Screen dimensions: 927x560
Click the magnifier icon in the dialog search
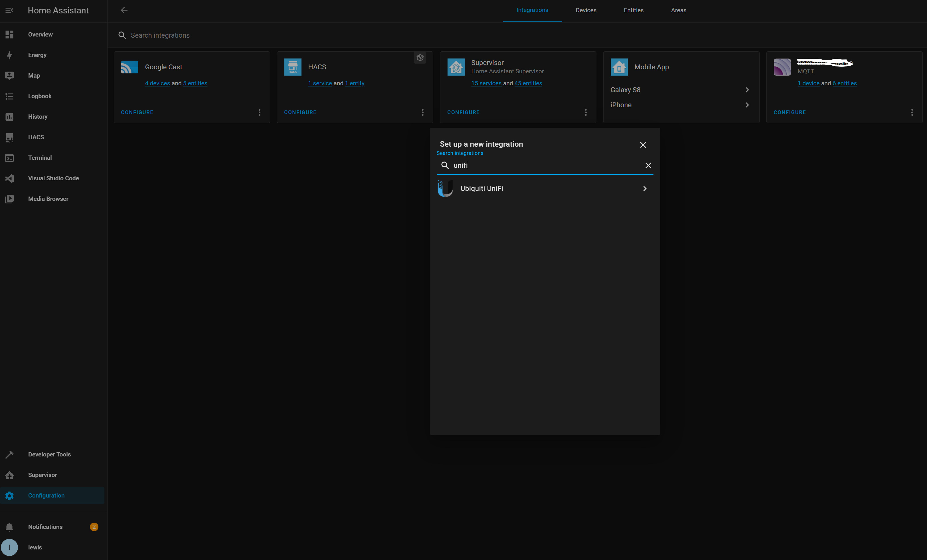(x=445, y=165)
